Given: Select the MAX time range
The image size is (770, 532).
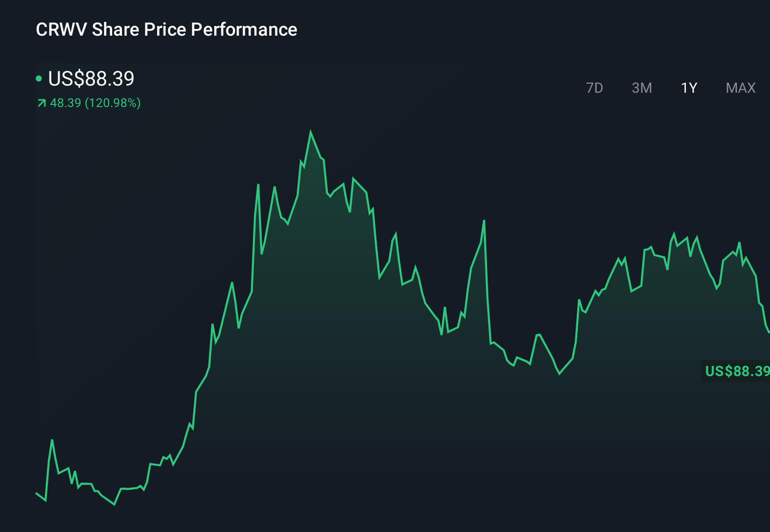Looking at the screenshot, I should pyautogui.click(x=740, y=88).
